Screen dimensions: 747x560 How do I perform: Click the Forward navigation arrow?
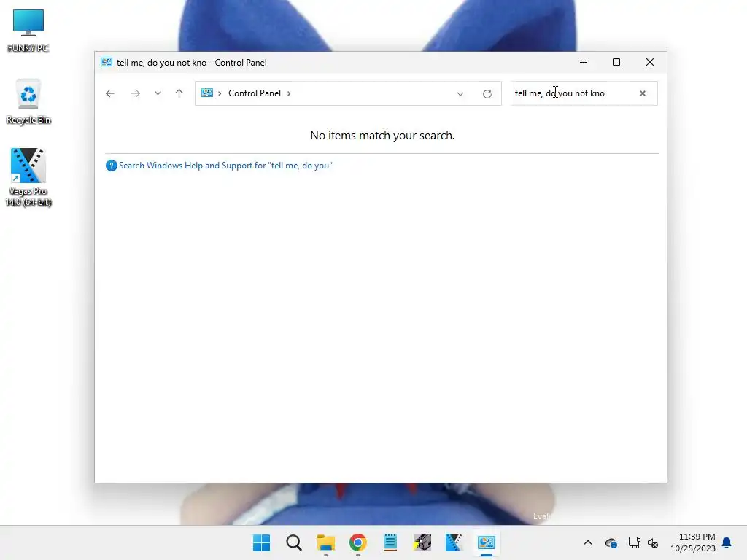(x=136, y=93)
